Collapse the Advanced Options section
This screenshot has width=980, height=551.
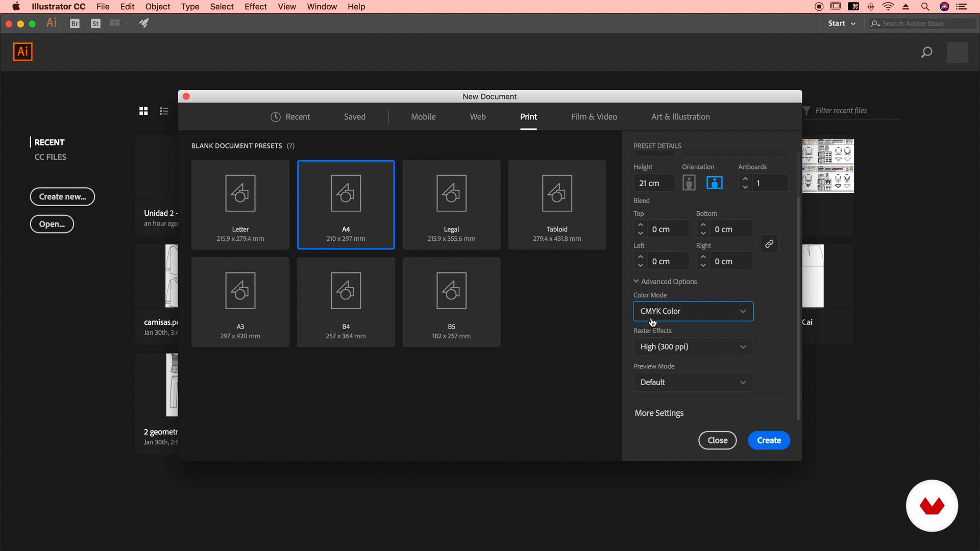[x=665, y=282]
